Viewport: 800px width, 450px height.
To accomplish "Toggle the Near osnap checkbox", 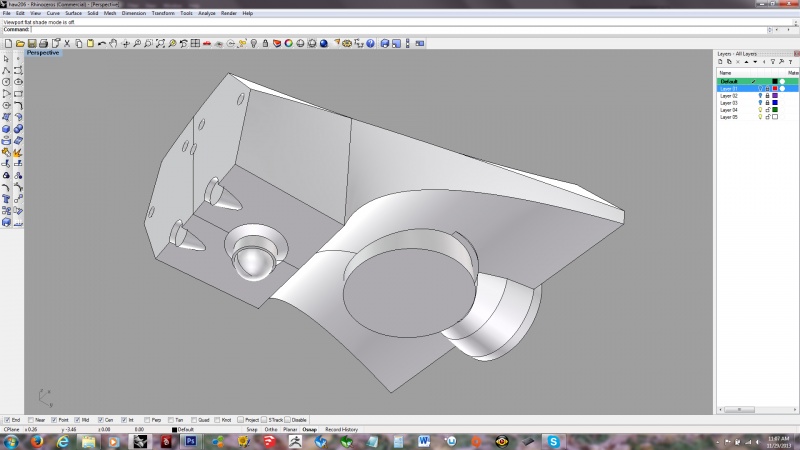I will click(31, 420).
